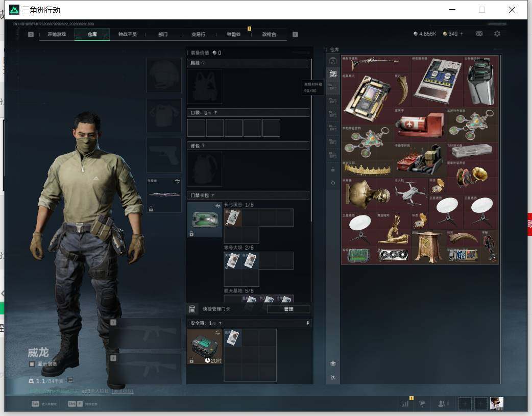Viewport: 532px width, 416px height.
Task: Open the 交易行 tab
Action: tap(198, 34)
